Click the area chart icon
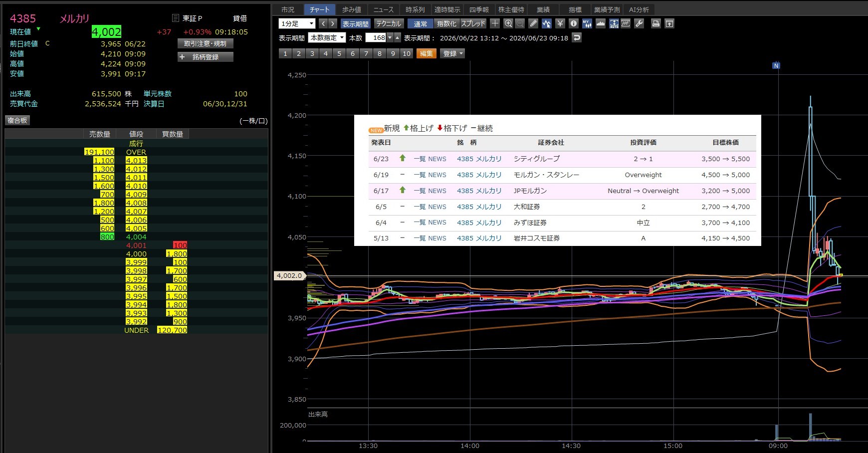 pos(601,23)
